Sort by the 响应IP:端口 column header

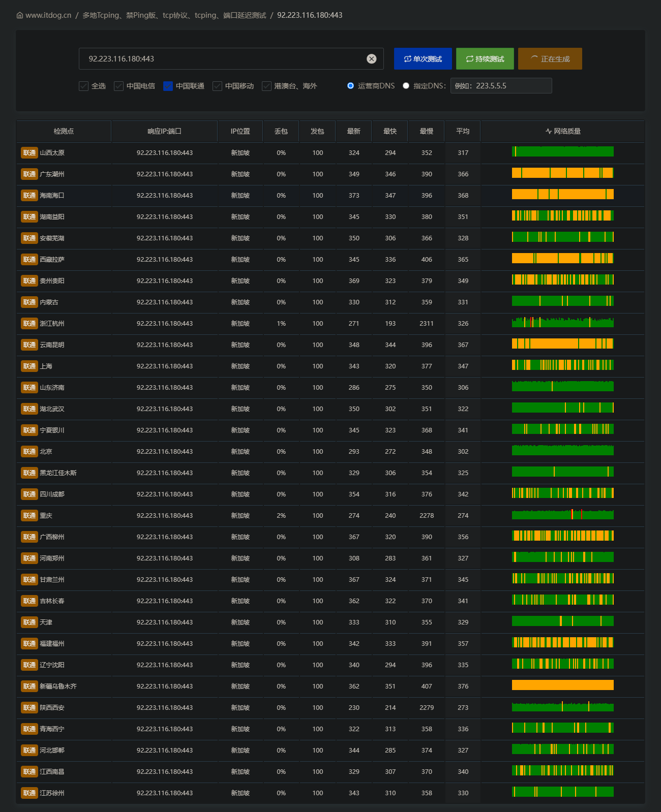pyautogui.click(x=164, y=131)
